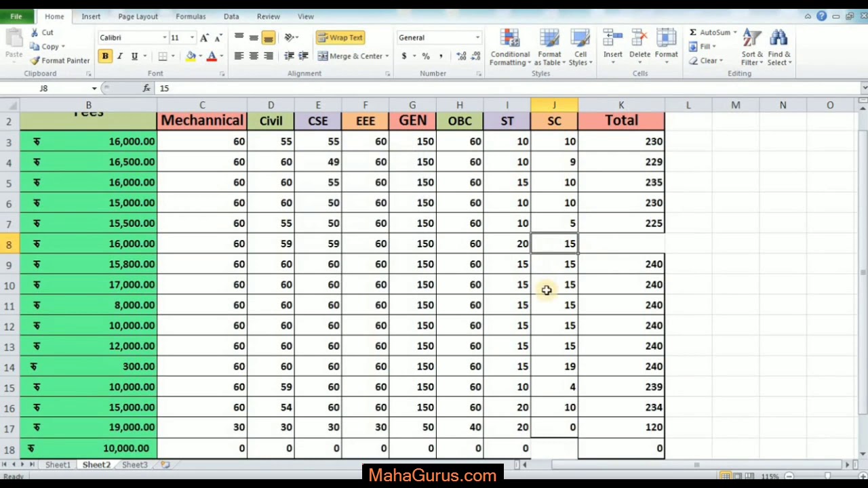Minimize the ribbon with caret arrow
Screen dimensions: 868x488
808,16
